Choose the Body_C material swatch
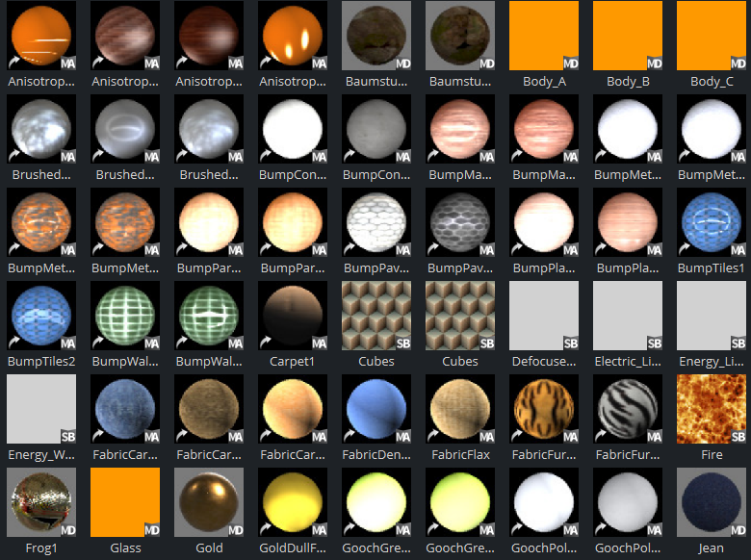Viewport: 751px width, 560px height. click(712, 36)
